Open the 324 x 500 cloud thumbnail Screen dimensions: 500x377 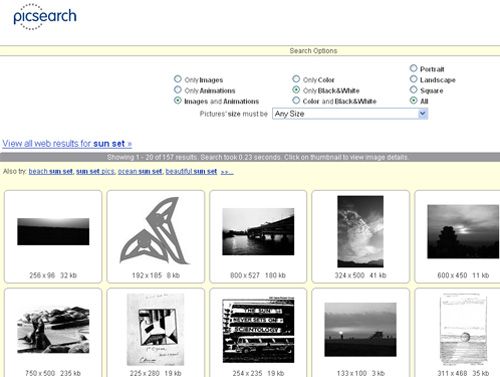[360, 232]
